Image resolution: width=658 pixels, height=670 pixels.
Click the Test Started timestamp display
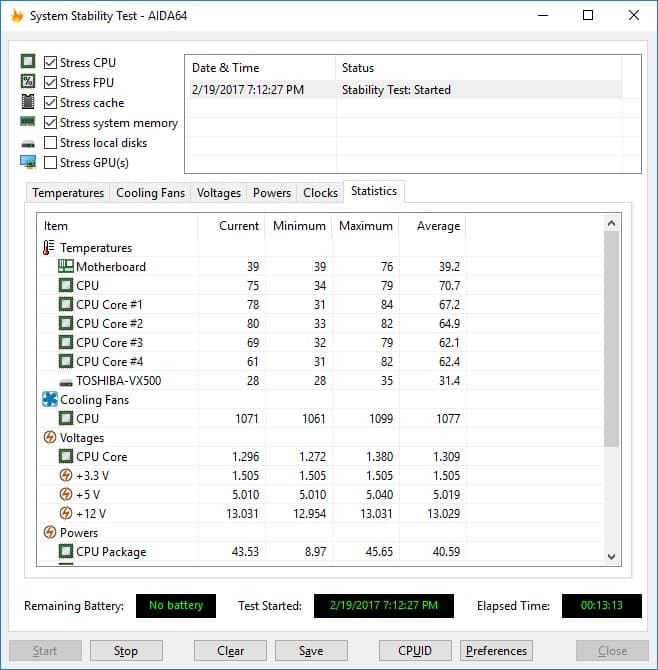(x=384, y=605)
